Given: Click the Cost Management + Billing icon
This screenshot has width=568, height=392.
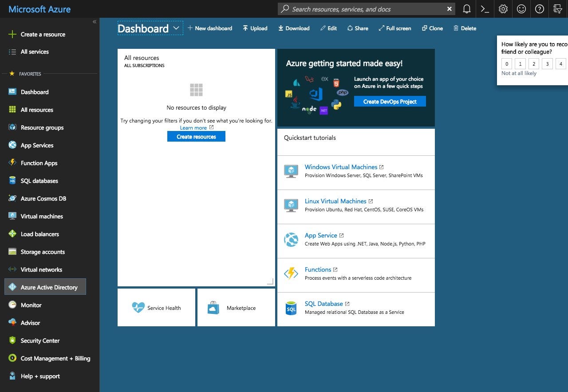Looking at the screenshot, I should tap(12, 358).
